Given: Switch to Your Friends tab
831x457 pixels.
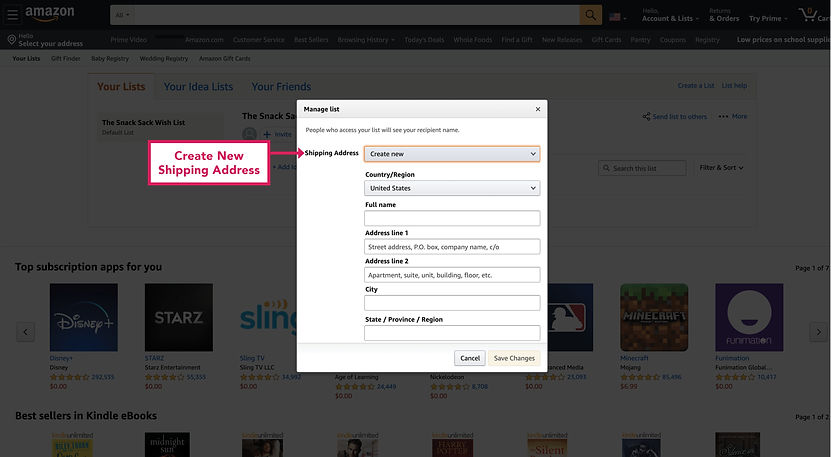Looking at the screenshot, I should [x=281, y=86].
